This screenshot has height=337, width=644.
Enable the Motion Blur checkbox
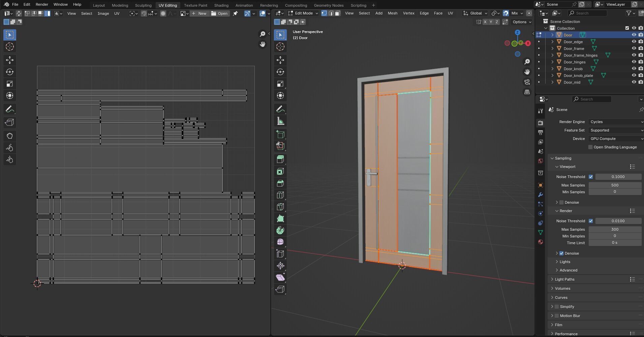[557, 316]
